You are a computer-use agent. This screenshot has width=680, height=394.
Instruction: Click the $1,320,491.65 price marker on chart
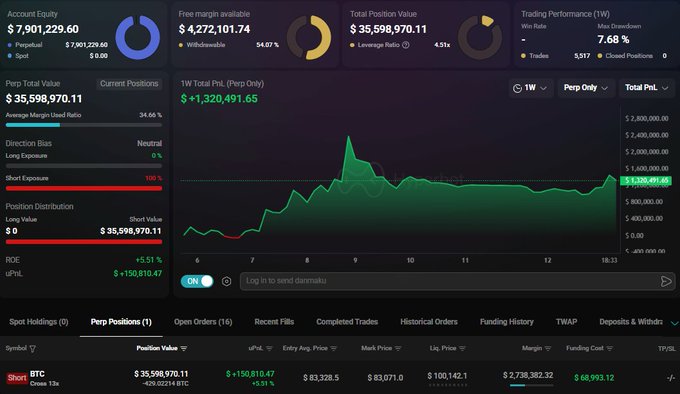646,180
